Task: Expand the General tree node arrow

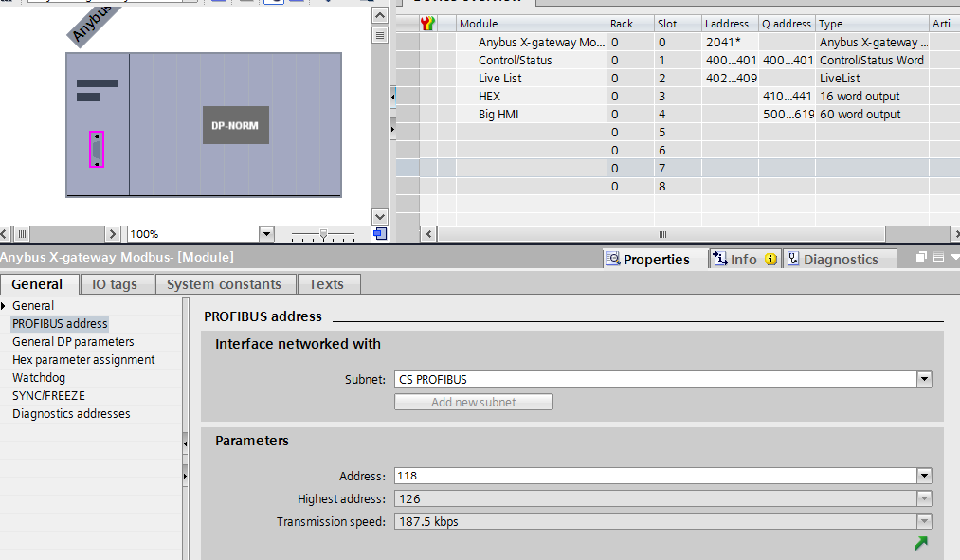Action: coord(4,305)
